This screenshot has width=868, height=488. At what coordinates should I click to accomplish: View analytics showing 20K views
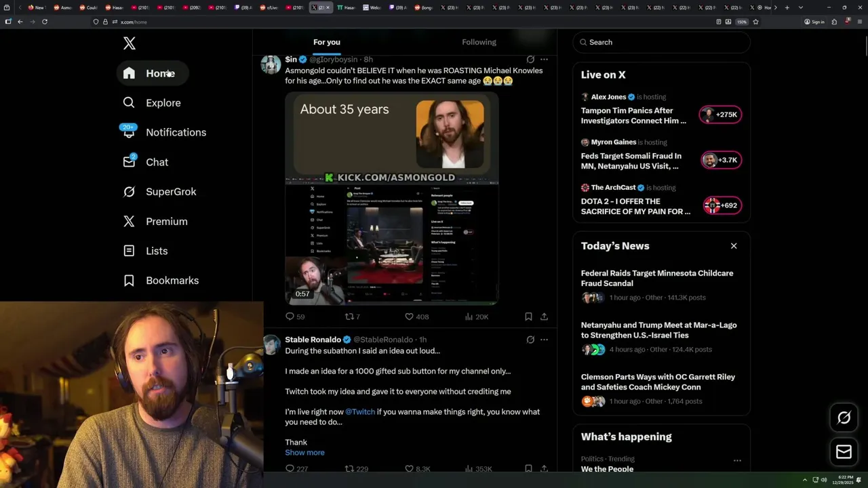tap(477, 317)
